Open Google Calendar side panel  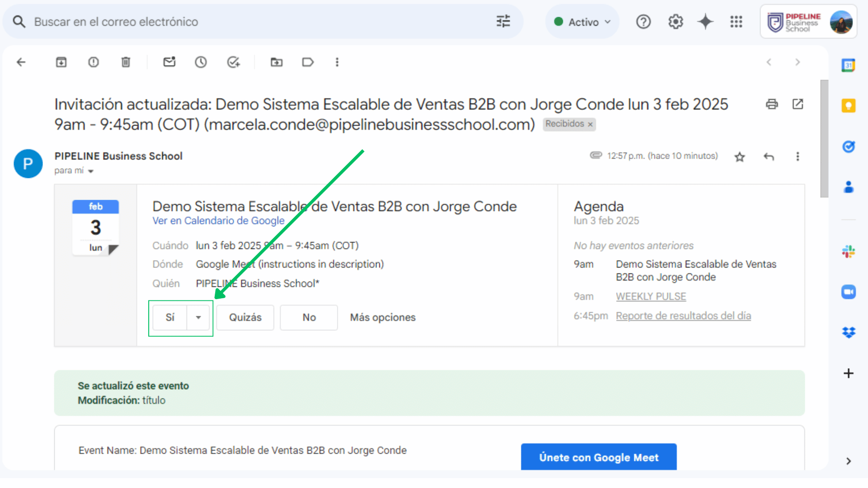click(848, 66)
